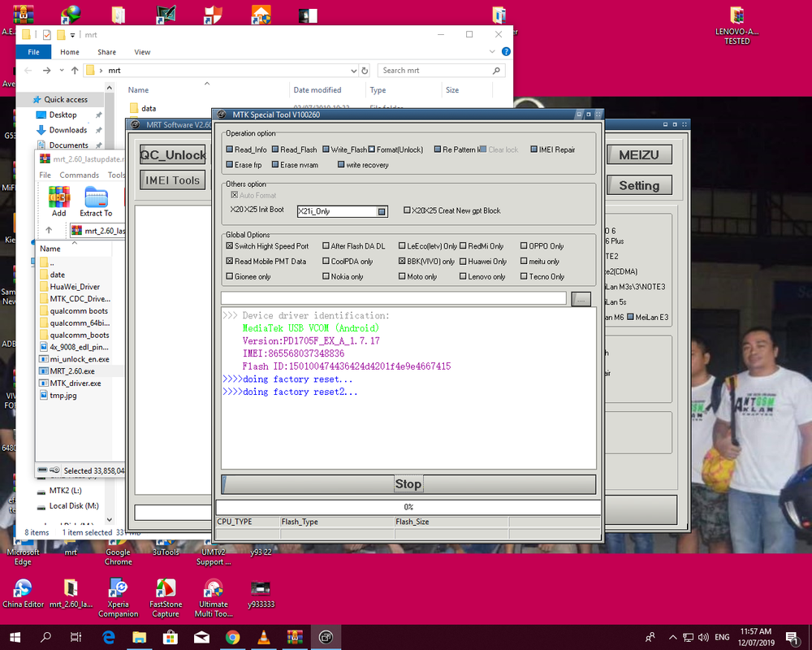Select MRT_2.60.exe in WinRAR list

click(x=72, y=371)
